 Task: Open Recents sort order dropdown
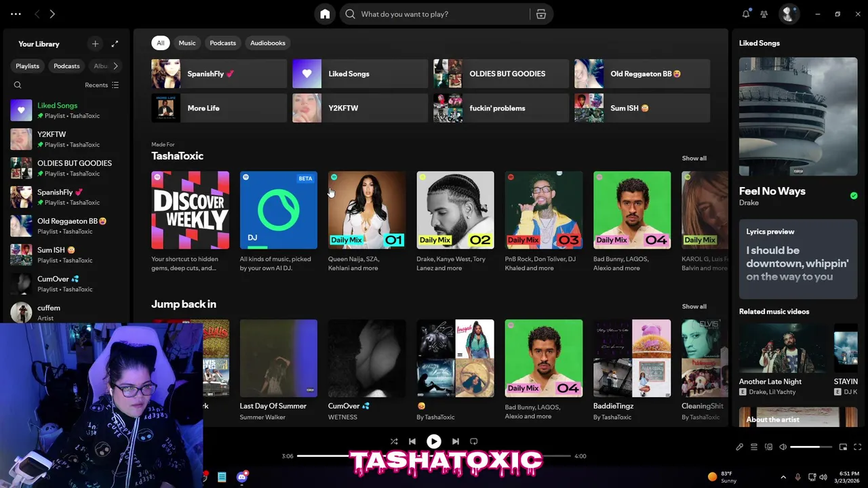pos(102,85)
